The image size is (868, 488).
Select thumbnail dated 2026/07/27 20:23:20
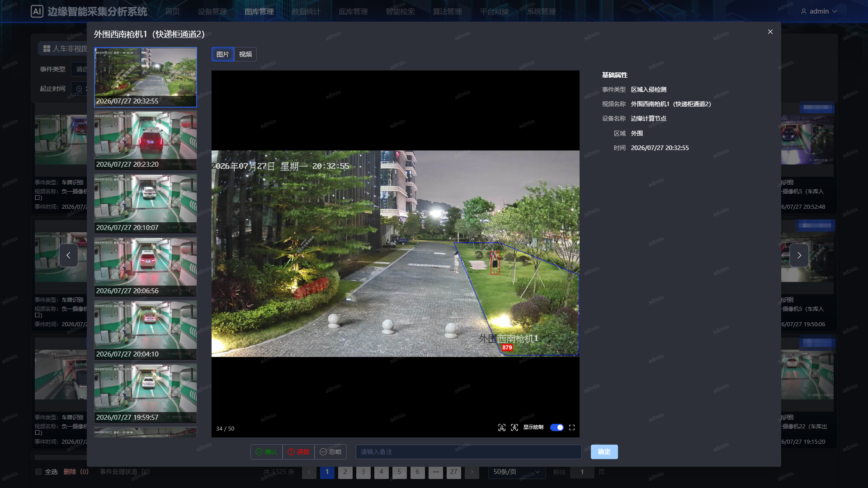click(146, 141)
